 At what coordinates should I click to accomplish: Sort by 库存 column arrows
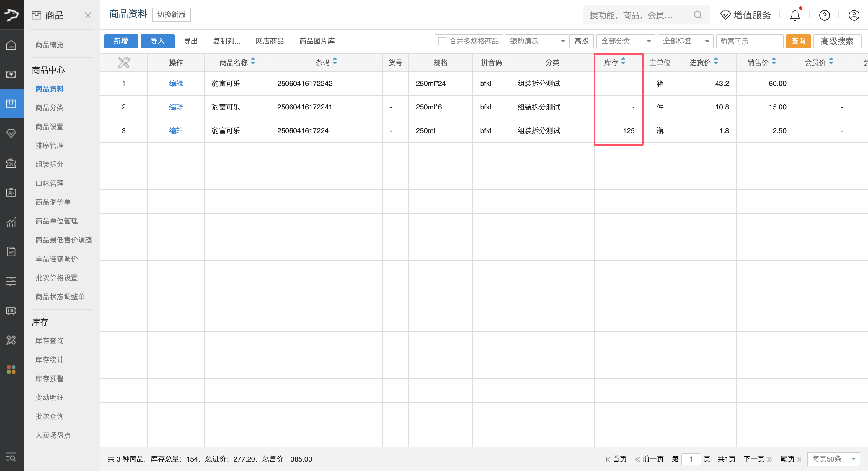(623, 62)
